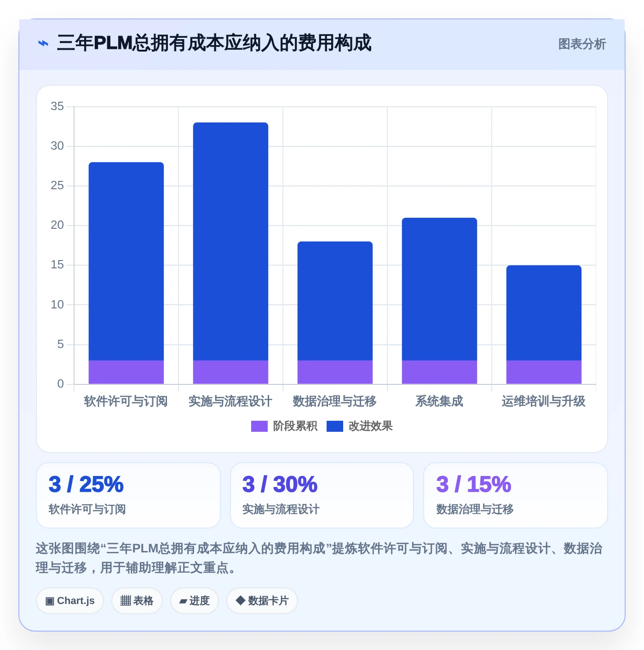Screen dimensions: 644x650
Task: Click the y-axis value 35
Action: [57, 106]
